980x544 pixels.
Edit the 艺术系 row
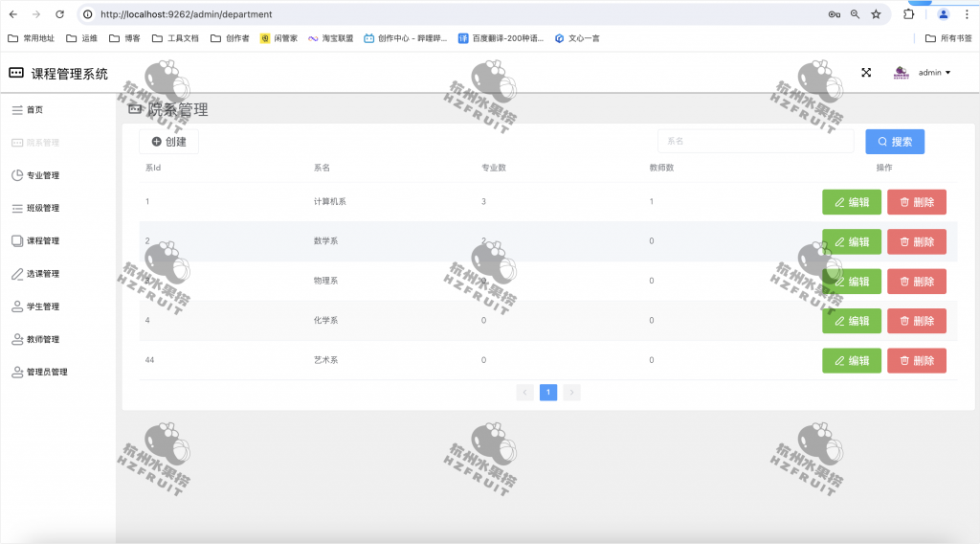coord(851,361)
